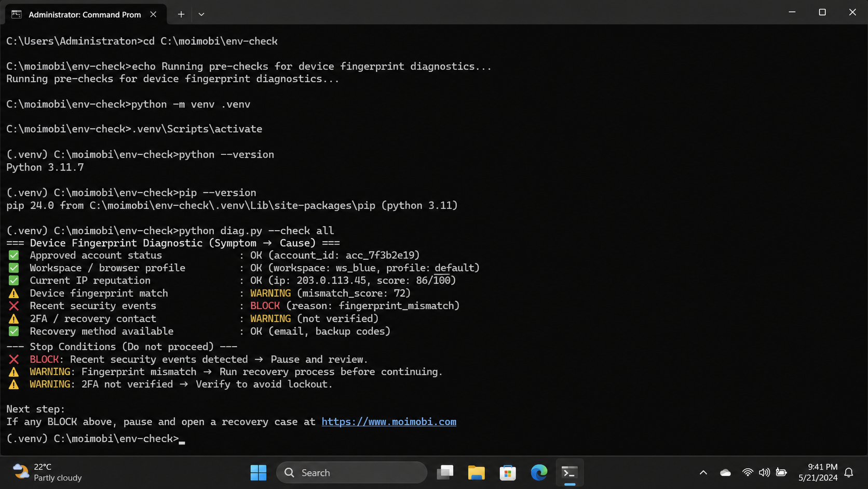868x489 pixels.
Task: Click 'OK (workspace: ws_blue, profile: default)' text
Action: 365,268
